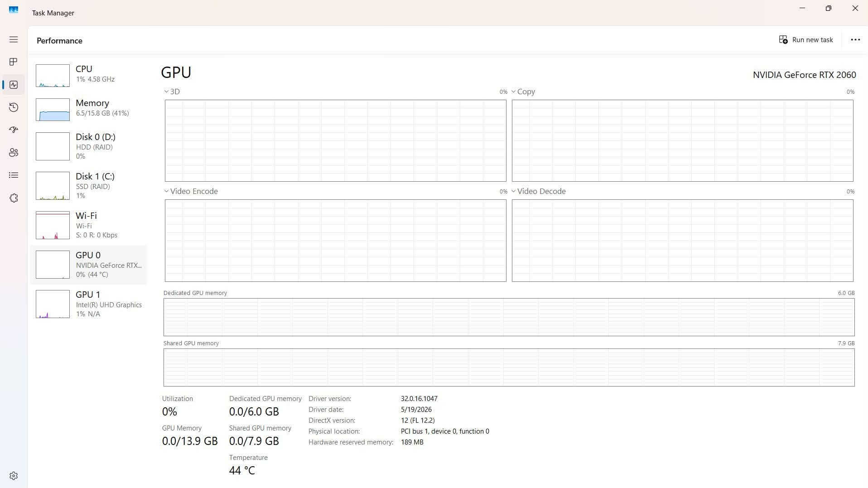Change the Copy graph engine selector
The image size is (868, 488).
pos(523,92)
